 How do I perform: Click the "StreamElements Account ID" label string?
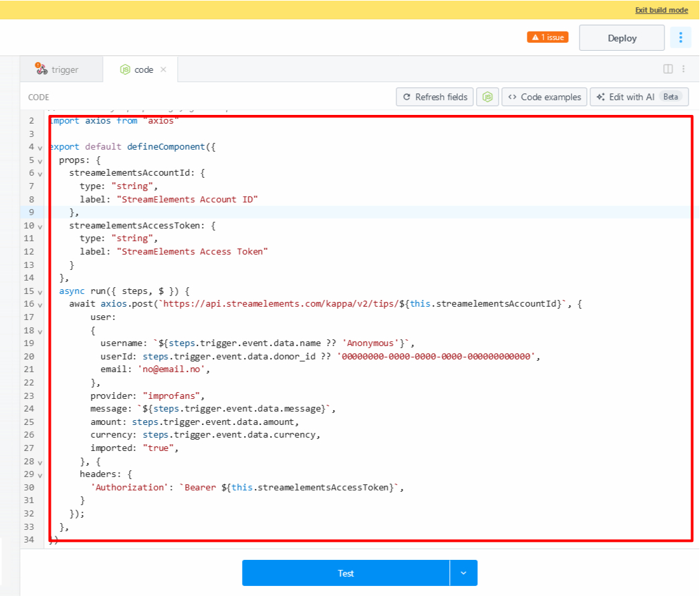(187, 199)
